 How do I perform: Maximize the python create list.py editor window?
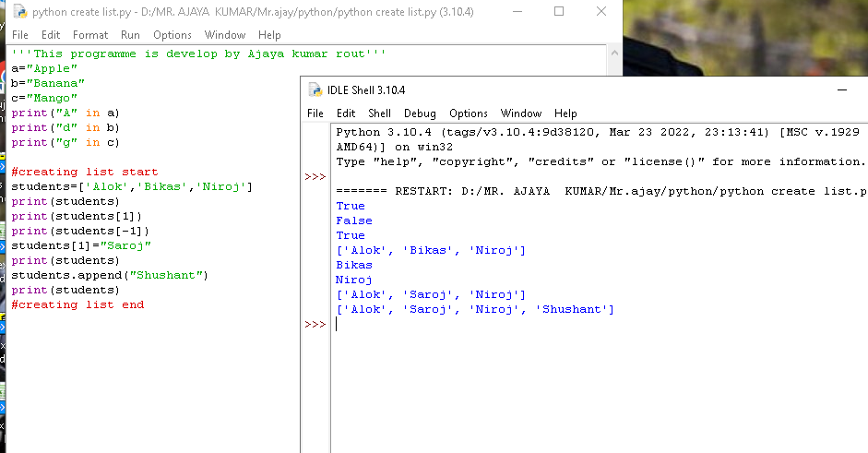559,12
